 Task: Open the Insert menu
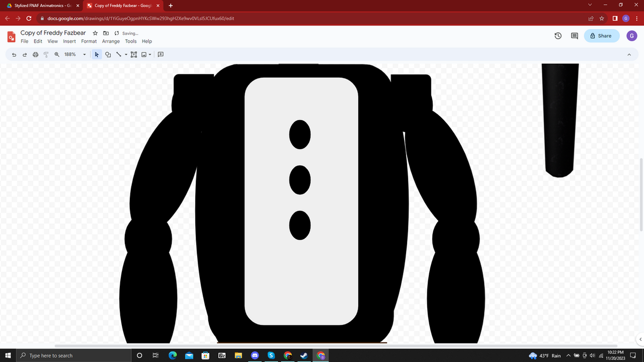pos(69,41)
